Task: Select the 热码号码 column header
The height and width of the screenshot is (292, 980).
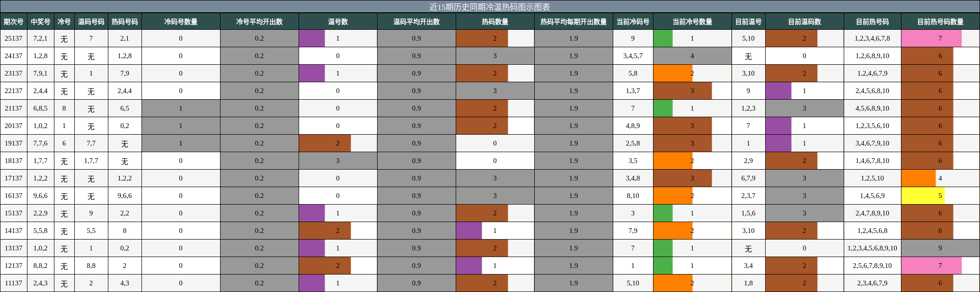Action: tap(124, 21)
